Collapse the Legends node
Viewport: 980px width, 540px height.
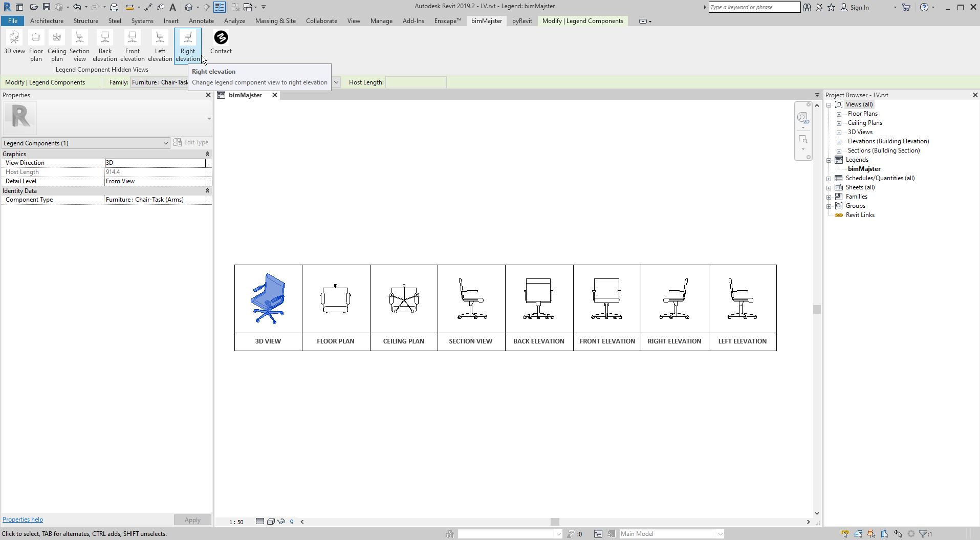(829, 160)
